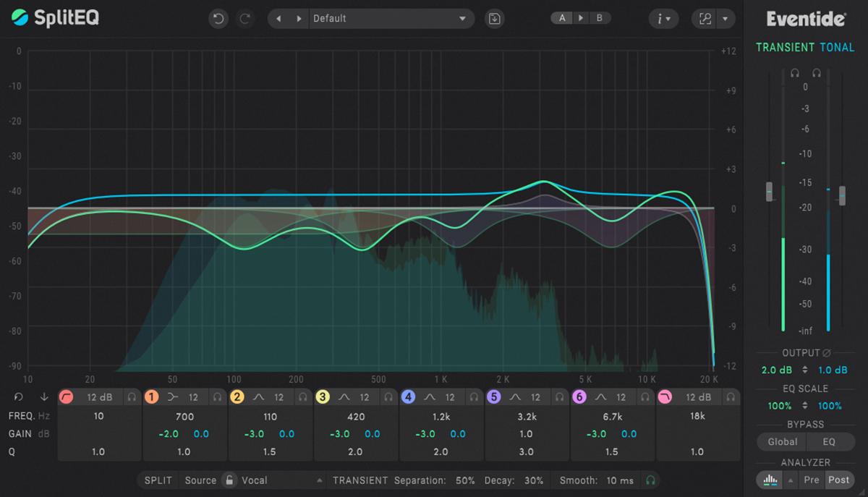Screen dimensions: 868x497
Task: Reset bands with circular arrow icon
Action: click(x=19, y=396)
